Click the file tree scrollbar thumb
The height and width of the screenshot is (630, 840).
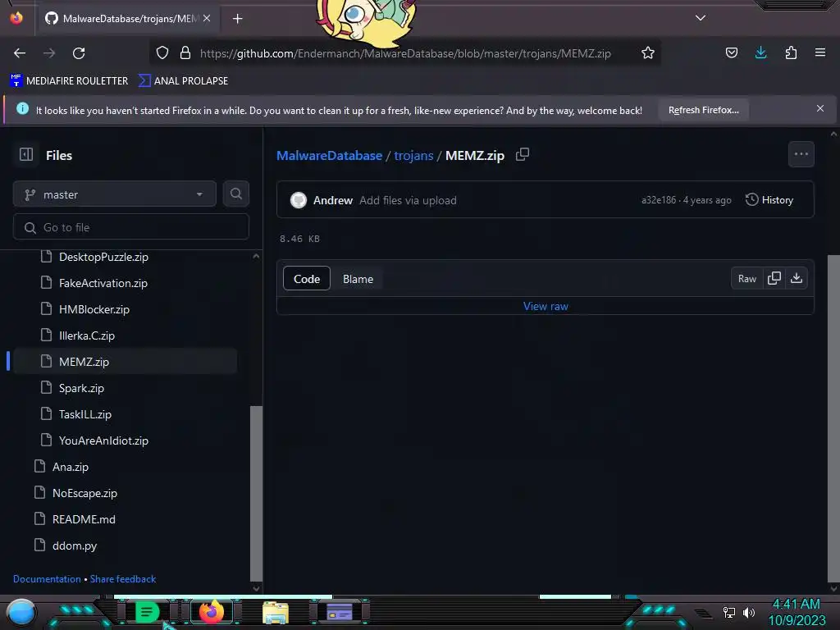click(256, 493)
